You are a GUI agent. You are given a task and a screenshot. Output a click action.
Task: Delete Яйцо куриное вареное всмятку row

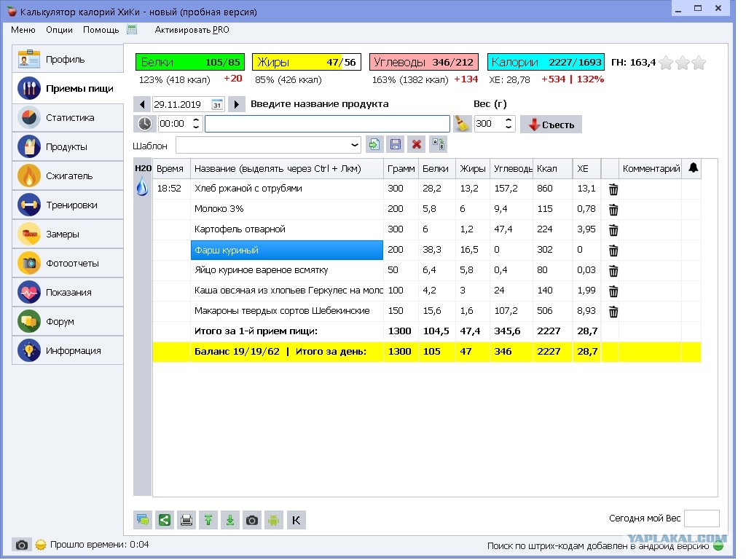(x=613, y=271)
